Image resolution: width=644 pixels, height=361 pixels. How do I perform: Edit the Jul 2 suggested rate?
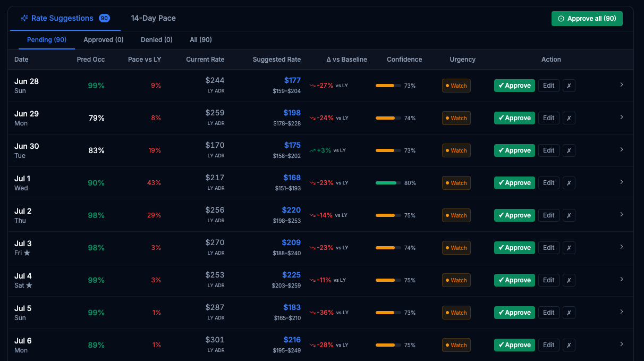point(549,215)
